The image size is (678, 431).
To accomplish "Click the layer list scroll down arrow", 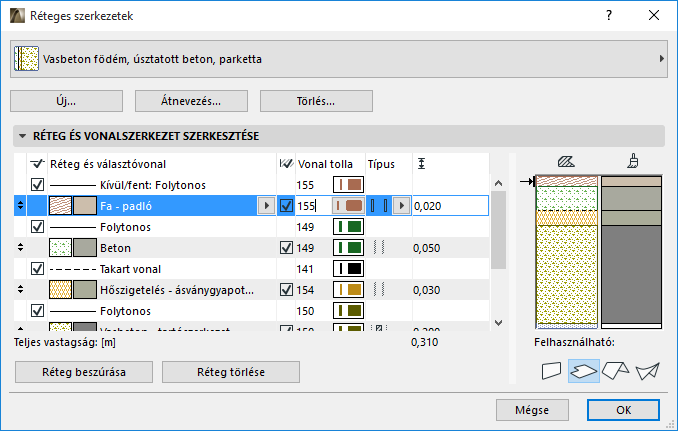I will tap(498, 323).
